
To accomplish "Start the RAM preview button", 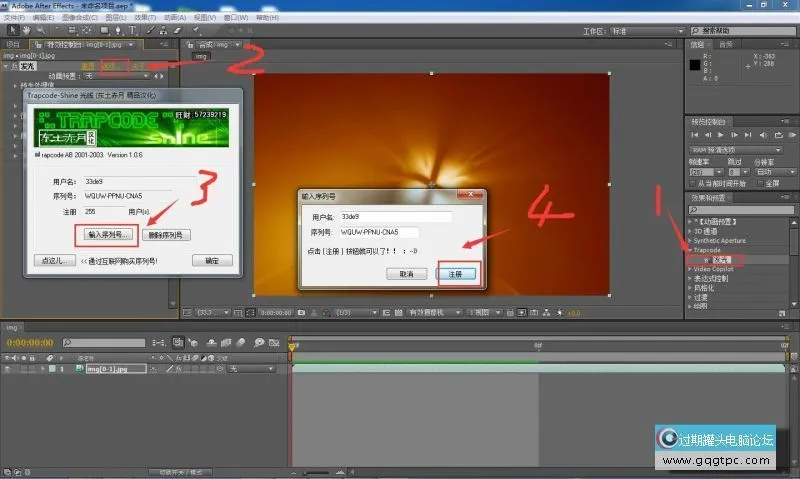I will 792,135.
